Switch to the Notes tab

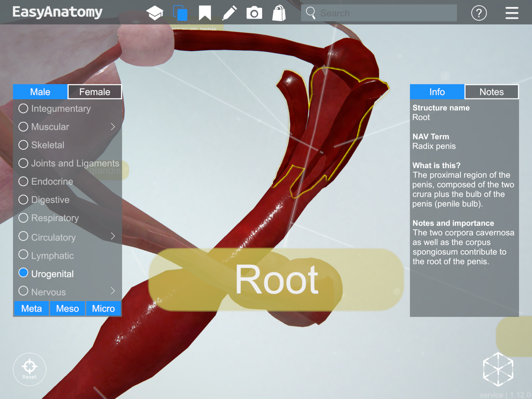pyautogui.click(x=492, y=92)
